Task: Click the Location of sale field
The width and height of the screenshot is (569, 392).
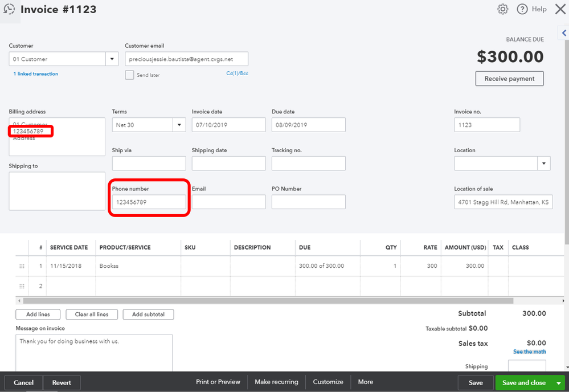Action: point(503,202)
